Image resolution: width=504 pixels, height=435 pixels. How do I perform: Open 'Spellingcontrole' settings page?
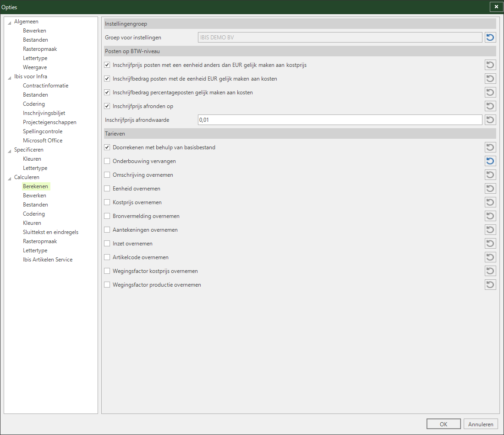click(43, 131)
